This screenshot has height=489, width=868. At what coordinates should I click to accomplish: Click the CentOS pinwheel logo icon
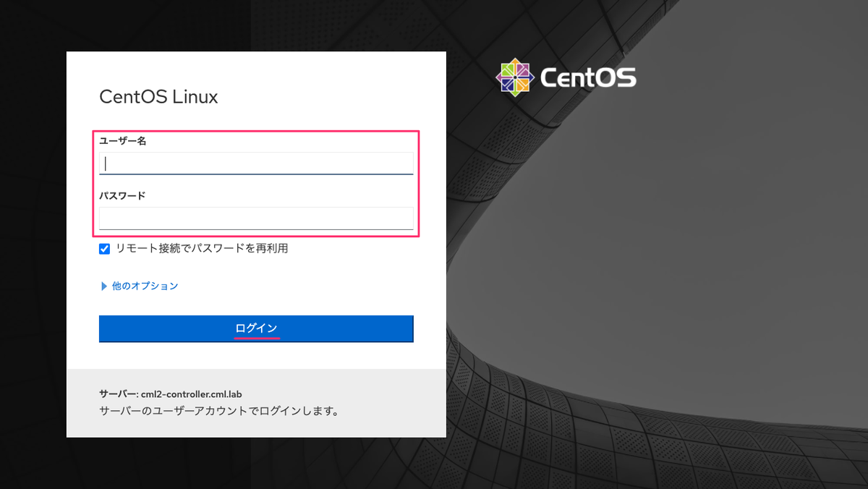coord(514,77)
